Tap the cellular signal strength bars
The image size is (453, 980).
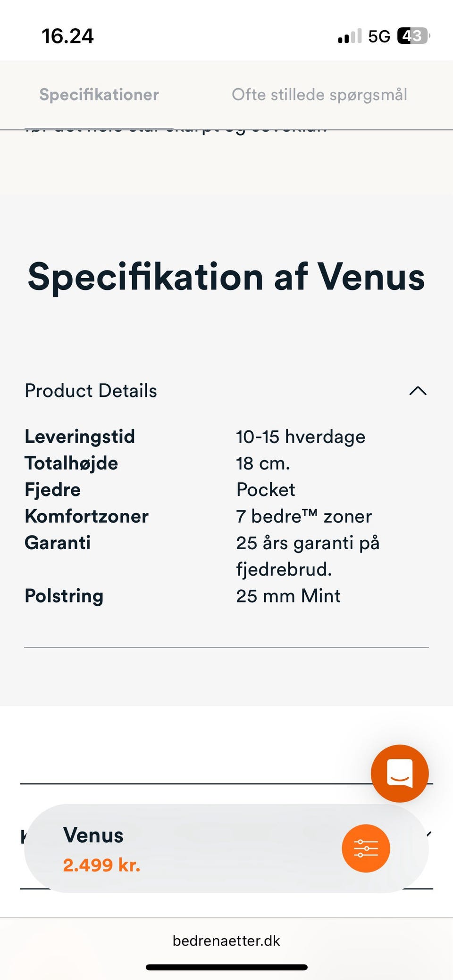click(350, 36)
